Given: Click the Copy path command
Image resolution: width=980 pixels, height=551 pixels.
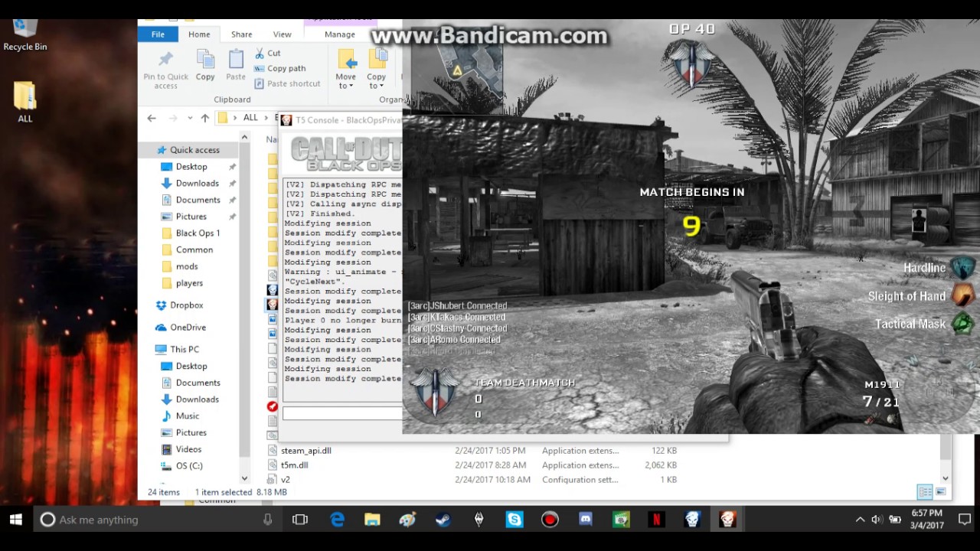Looking at the screenshot, I should [x=279, y=68].
